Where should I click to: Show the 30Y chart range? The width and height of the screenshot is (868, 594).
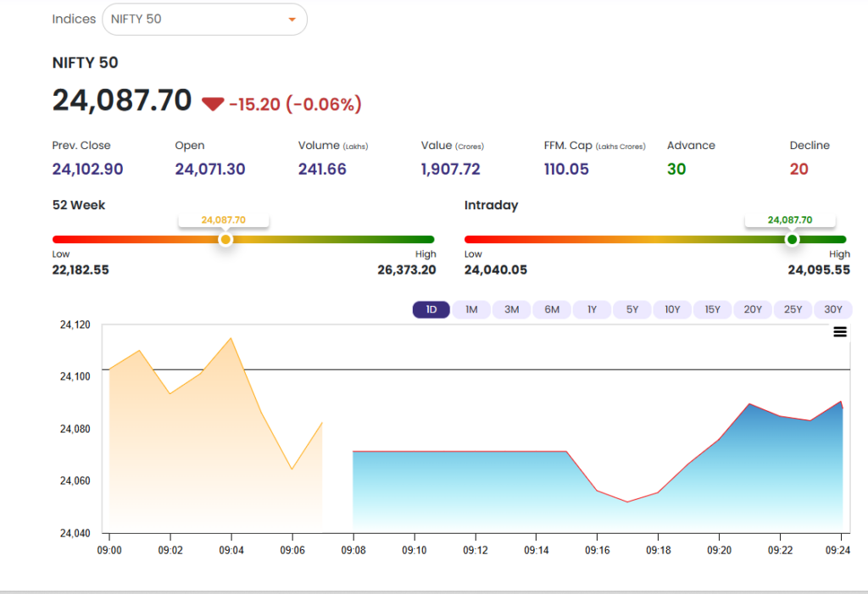[833, 309]
